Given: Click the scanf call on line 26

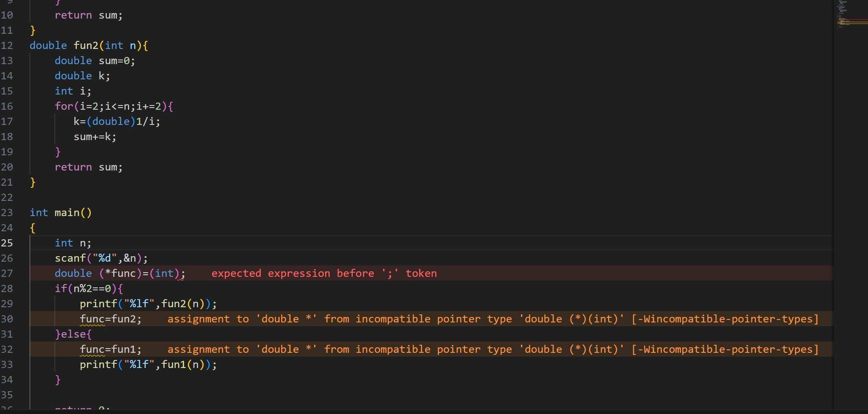Looking at the screenshot, I should click(x=70, y=258).
